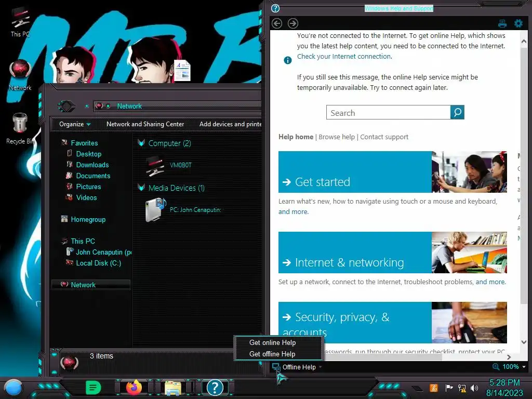Open Help settings gear icon
Image resolution: width=532 pixels, height=399 pixels.
point(518,23)
